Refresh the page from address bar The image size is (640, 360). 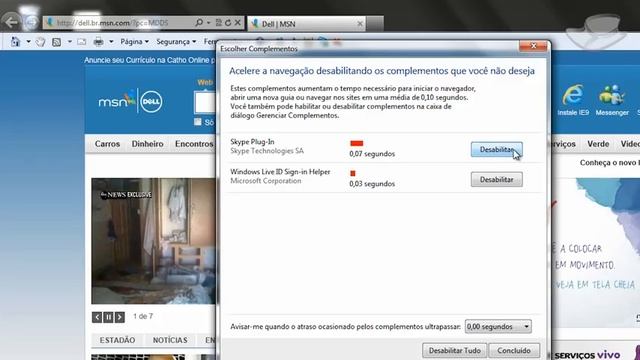point(228,23)
